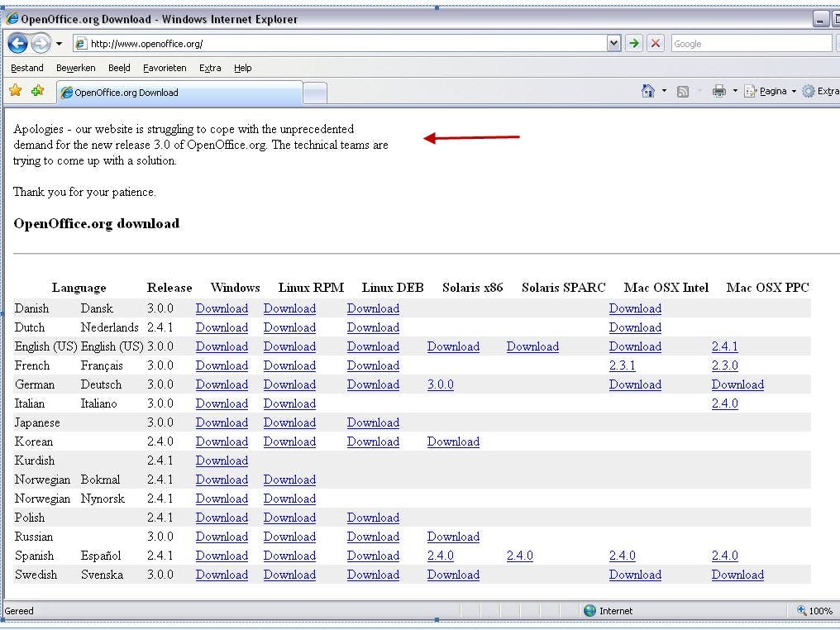Image resolution: width=840 pixels, height=630 pixels.
Task: Click the 100% zoom level control
Action: (815, 611)
